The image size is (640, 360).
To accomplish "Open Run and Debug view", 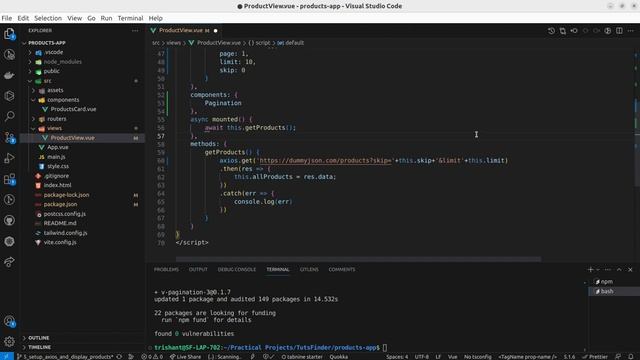I will coord(9,158).
